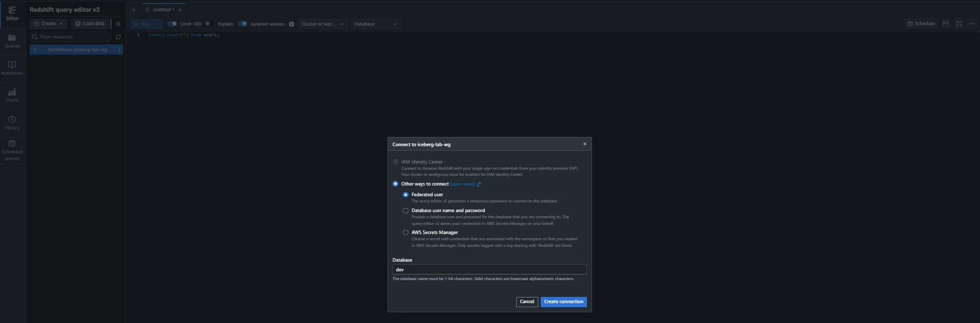Image resolution: width=980 pixels, height=323 pixels.
Task: Open the Cluster or workgroup dropdown
Action: (323, 24)
